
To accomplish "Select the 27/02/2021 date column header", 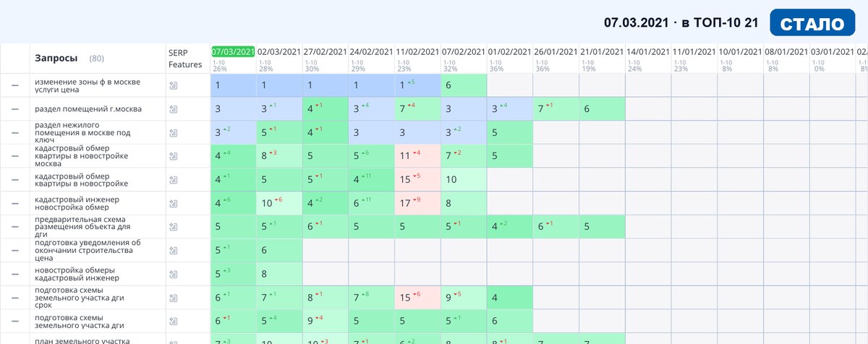I will (325, 52).
